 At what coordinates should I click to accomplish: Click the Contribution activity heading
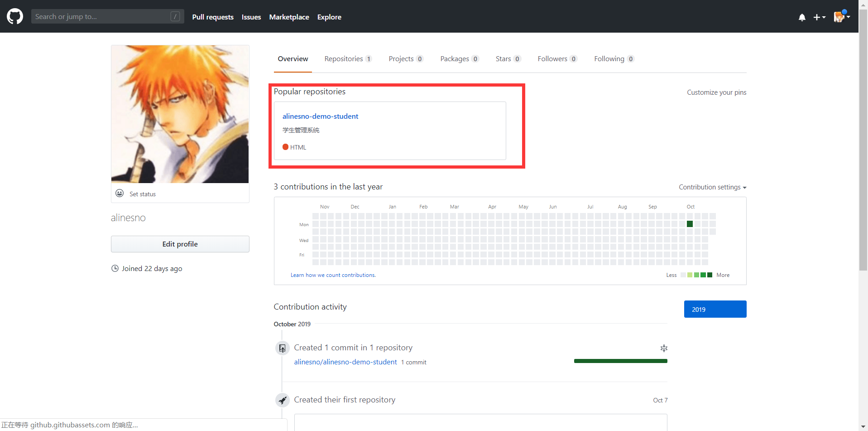point(310,307)
